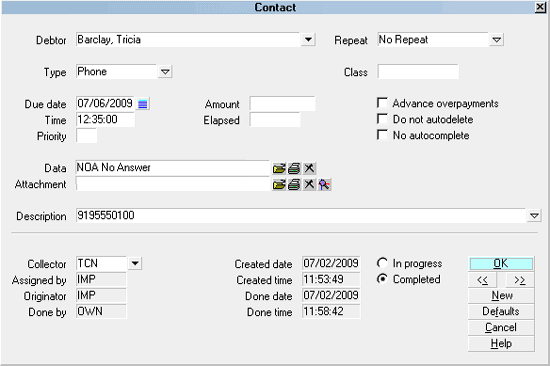
Task: Click Done time value 11:58:42
Action: (331, 312)
